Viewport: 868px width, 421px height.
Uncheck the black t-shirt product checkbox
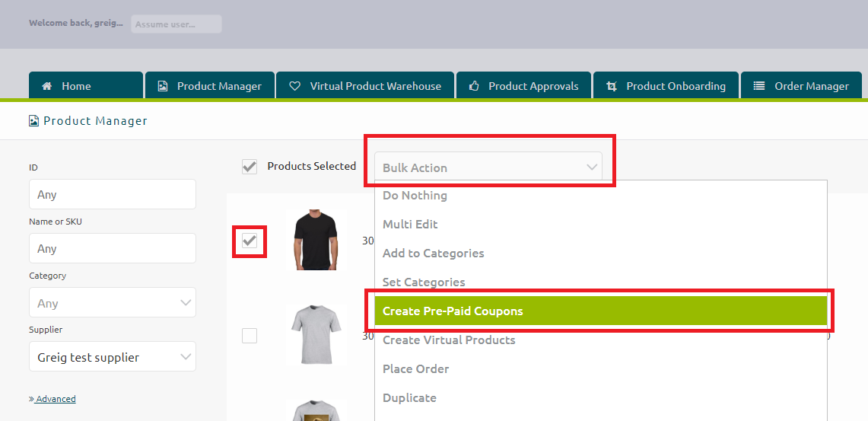click(x=250, y=241)
